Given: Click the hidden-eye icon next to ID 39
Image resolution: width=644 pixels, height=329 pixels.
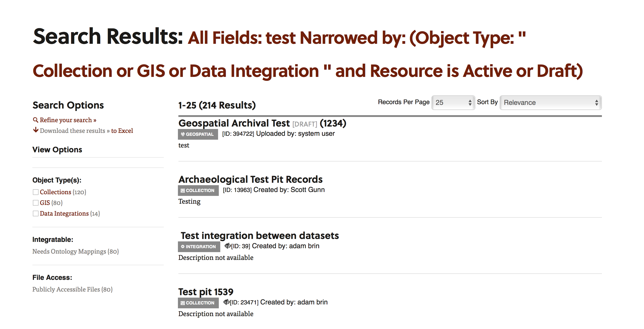Looking at the screenshot, I should pos(228,246).
